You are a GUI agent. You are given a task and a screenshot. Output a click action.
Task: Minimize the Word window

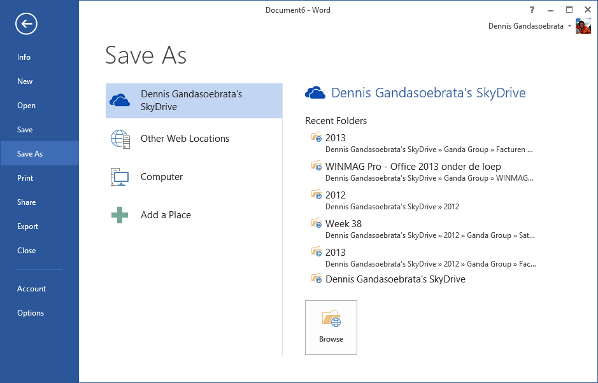point(550,10)
